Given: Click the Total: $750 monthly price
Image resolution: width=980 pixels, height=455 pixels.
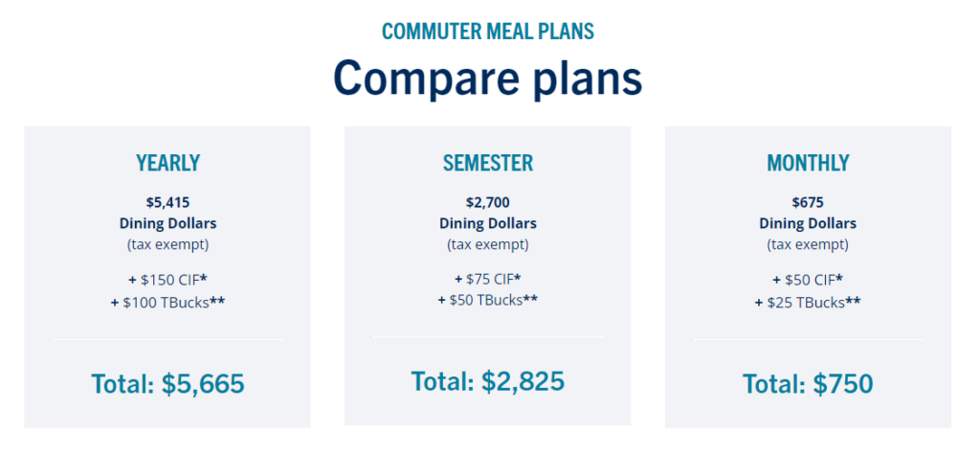Looking at the screenshot, I should (x=808, y=384).
